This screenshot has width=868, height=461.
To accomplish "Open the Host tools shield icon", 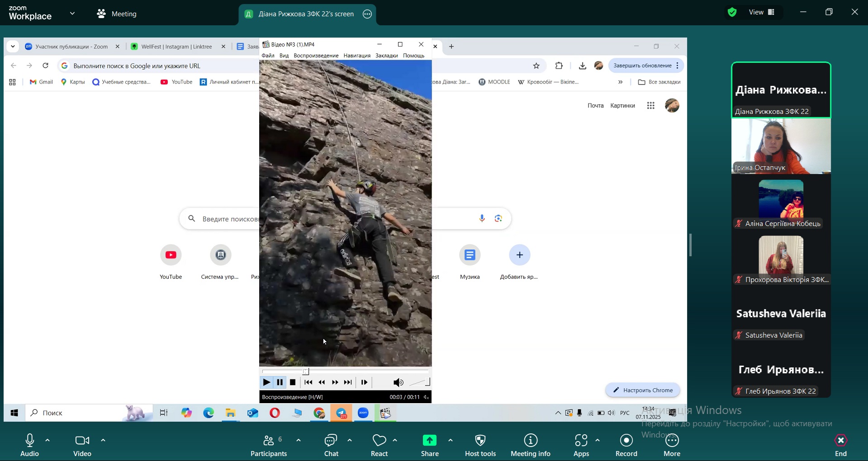I will point(480,441).
